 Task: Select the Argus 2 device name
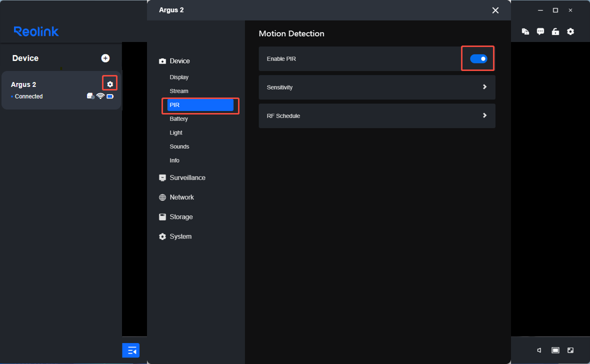pos(23,84)
